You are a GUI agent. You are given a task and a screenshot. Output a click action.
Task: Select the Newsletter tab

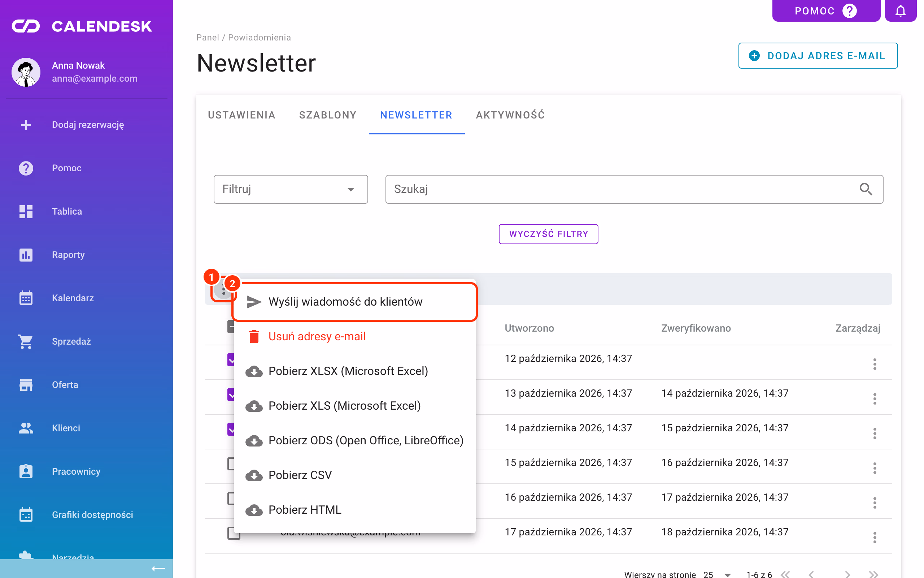click(x=416, y=115)
